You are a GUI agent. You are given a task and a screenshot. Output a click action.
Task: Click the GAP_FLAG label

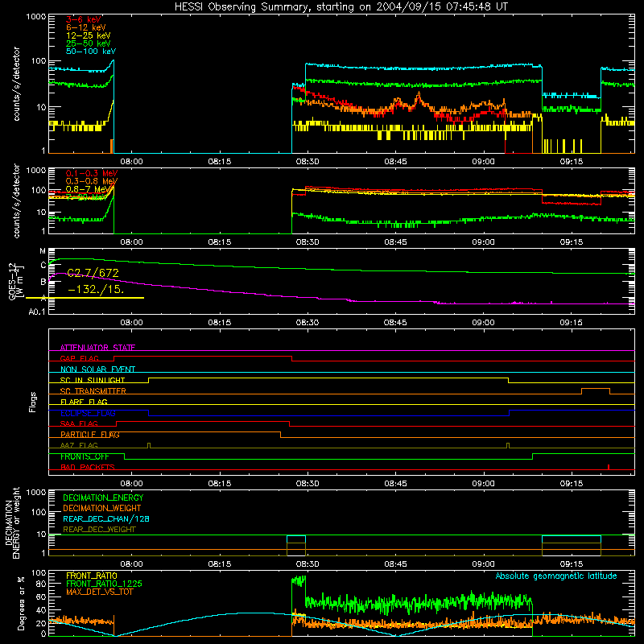point(79,358)
